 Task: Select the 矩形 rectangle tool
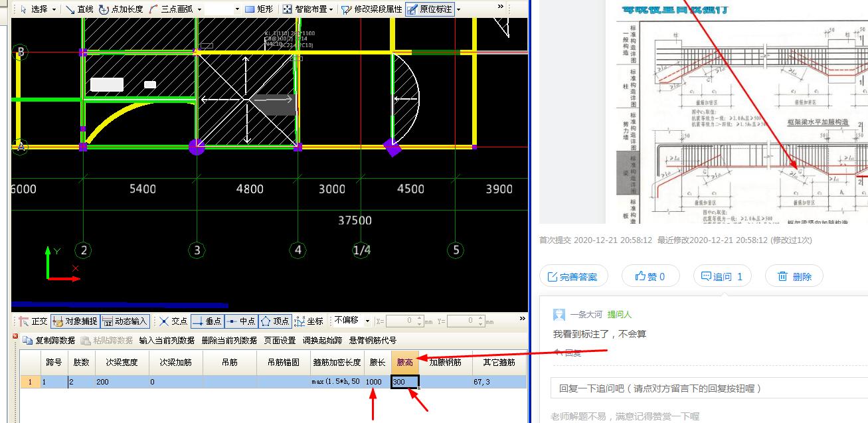tap(259, 9)
